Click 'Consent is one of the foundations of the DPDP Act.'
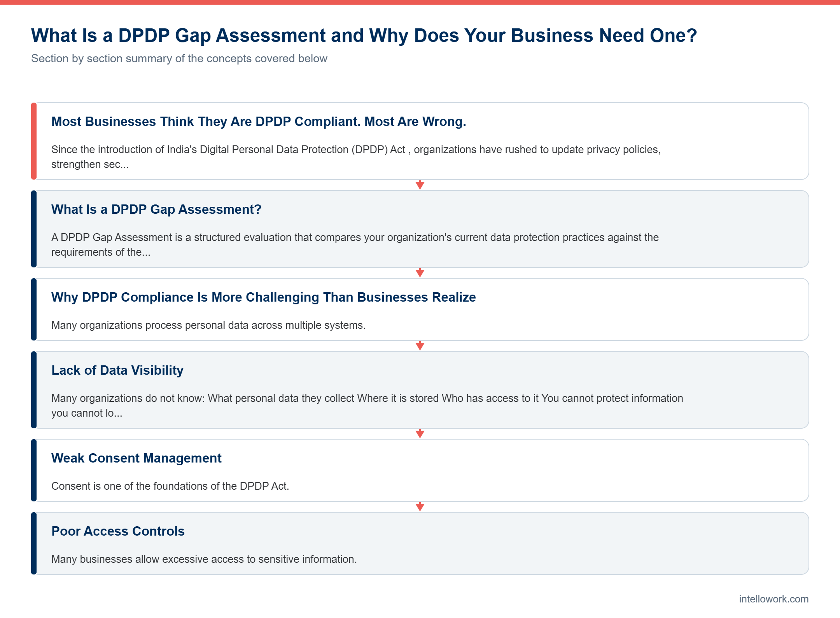The image size is (840, 618). [170, 486]
